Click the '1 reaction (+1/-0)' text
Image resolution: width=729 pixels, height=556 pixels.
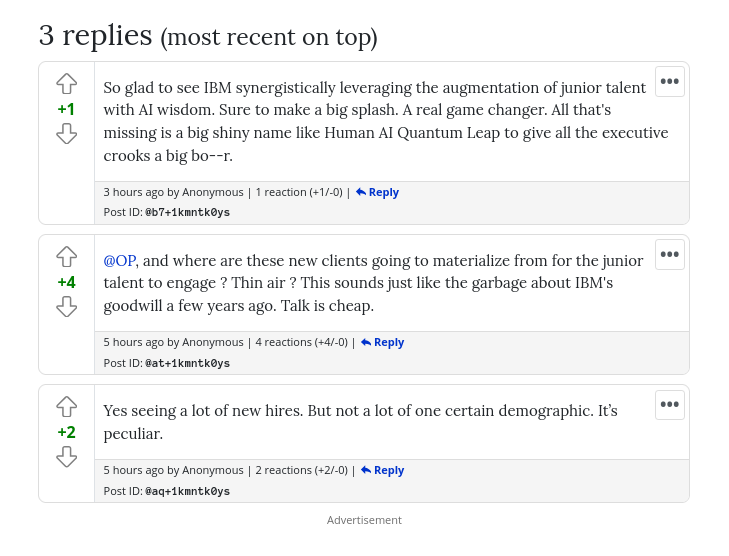click(x=299, y=192)
